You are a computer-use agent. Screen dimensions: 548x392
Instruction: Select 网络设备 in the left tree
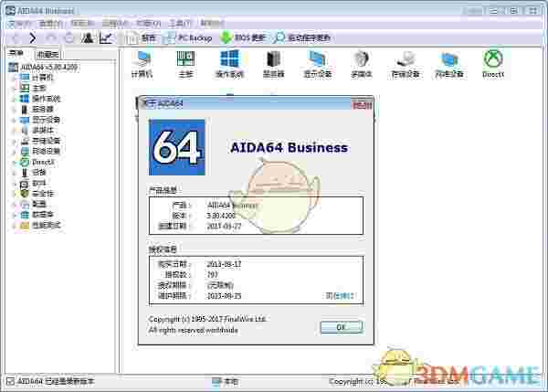point(40,152)
